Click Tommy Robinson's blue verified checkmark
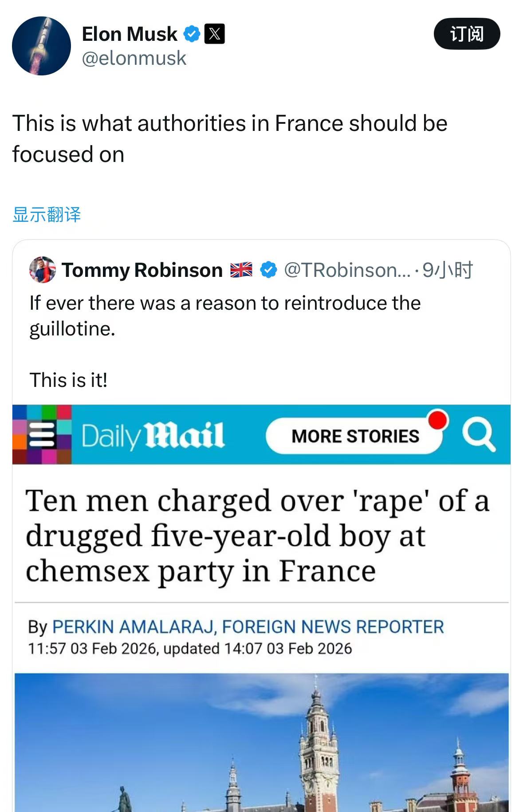 click(x=268, y=270)
